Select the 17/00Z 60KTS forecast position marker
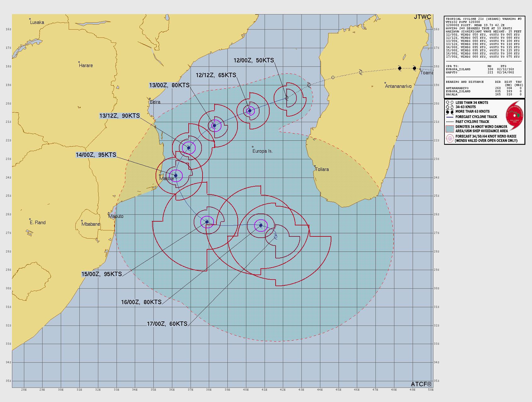 (x=276, y=236)
